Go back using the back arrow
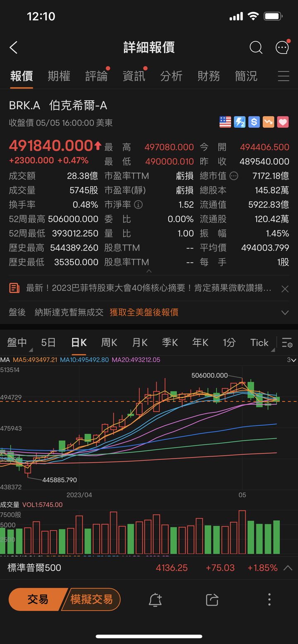The image size is (298, 644). pyautogui.click(x=14, y=48)
